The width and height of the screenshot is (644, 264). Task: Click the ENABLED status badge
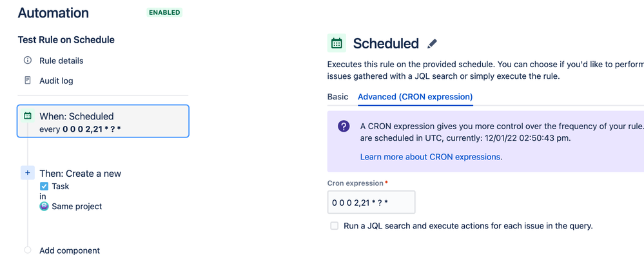click(164, 12)
